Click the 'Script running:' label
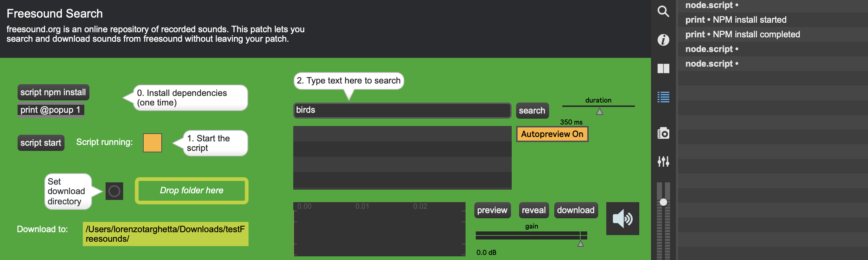 pyautogui.click(x=104, y=142)
